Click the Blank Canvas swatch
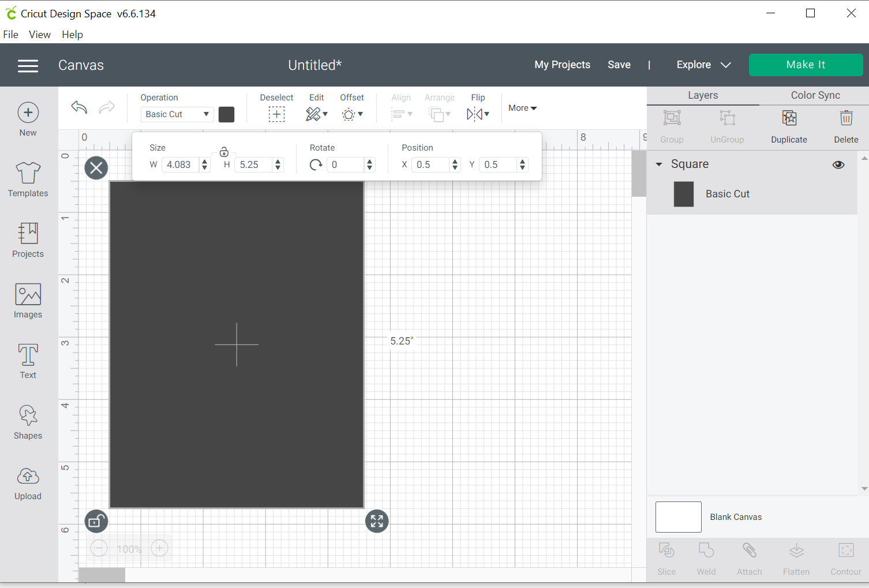The height and width of the screenshot is (588, 869). click(679, 517)
